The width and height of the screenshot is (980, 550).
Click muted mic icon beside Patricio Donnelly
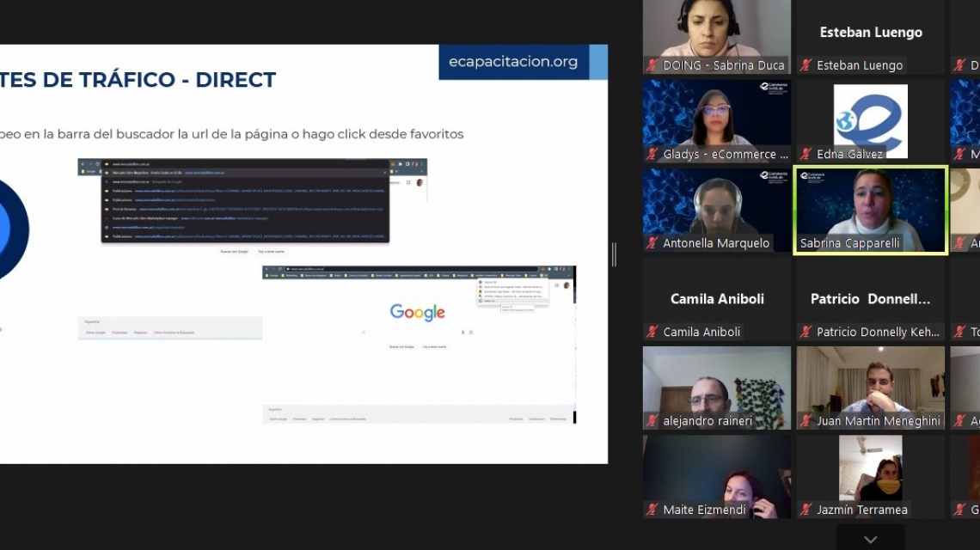(805, 332)
